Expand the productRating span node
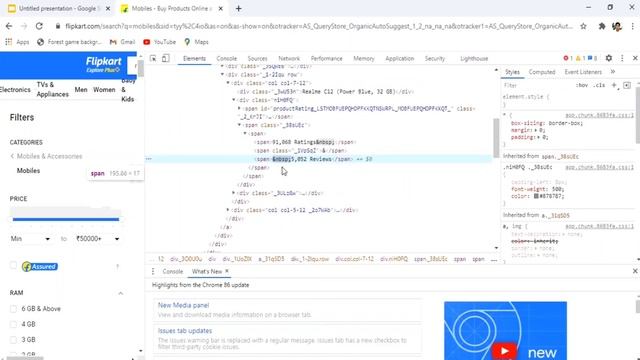 pyautogui.click(x=239, y=109)
